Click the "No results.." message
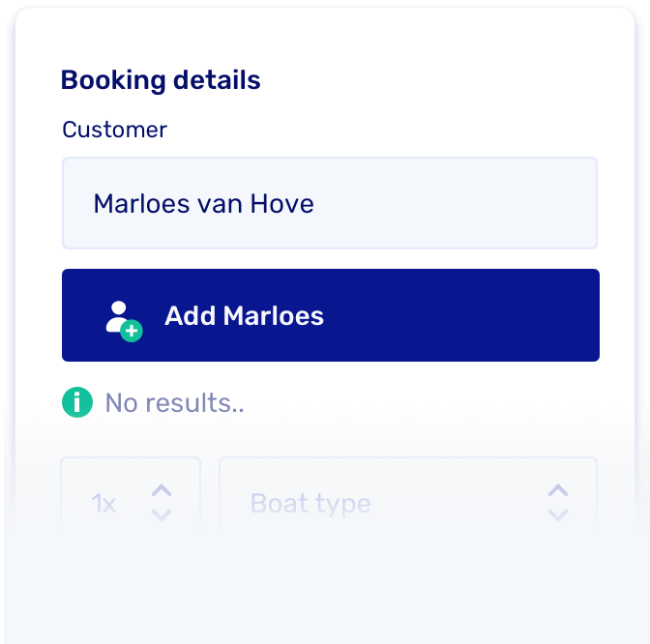 pyautogui.click(x=174, y=403)
